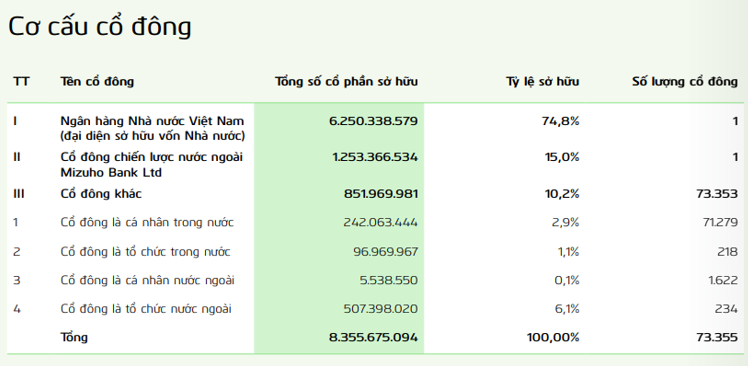
Task: Click the 'Số lượng cổ đông' column header
Action: click(x=685, y=82)
